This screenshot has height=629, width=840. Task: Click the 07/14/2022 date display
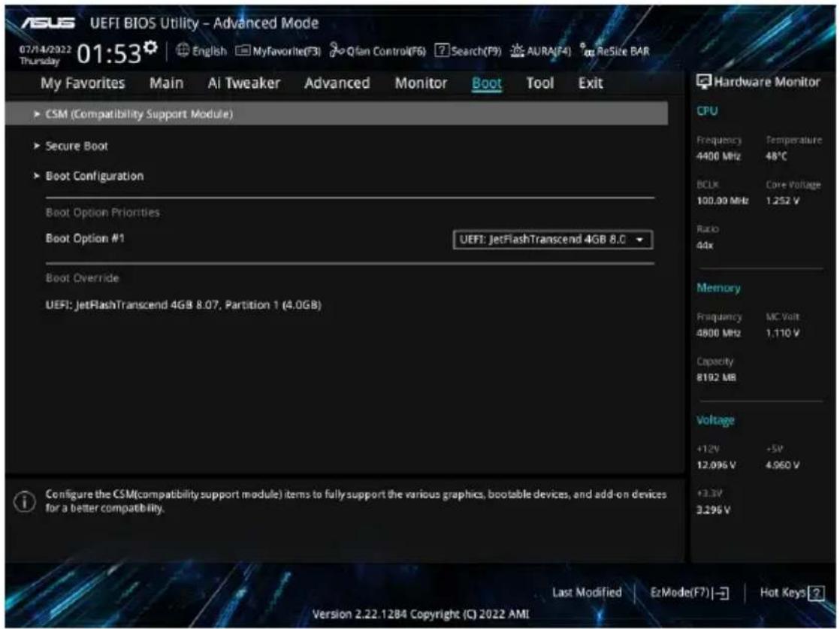[45, 50]
